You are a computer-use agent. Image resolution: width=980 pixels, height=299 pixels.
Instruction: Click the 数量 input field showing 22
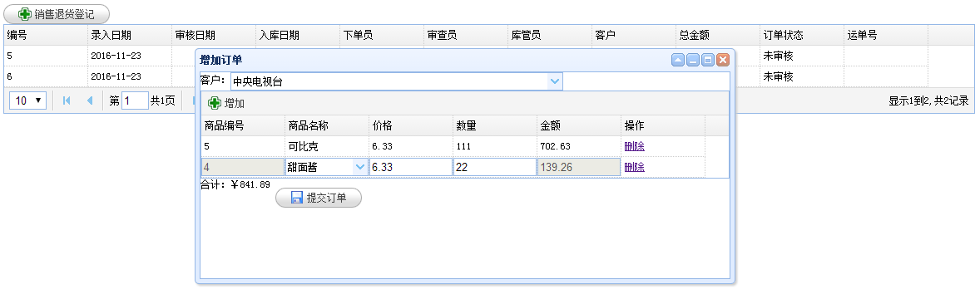[x=494, y=167]
